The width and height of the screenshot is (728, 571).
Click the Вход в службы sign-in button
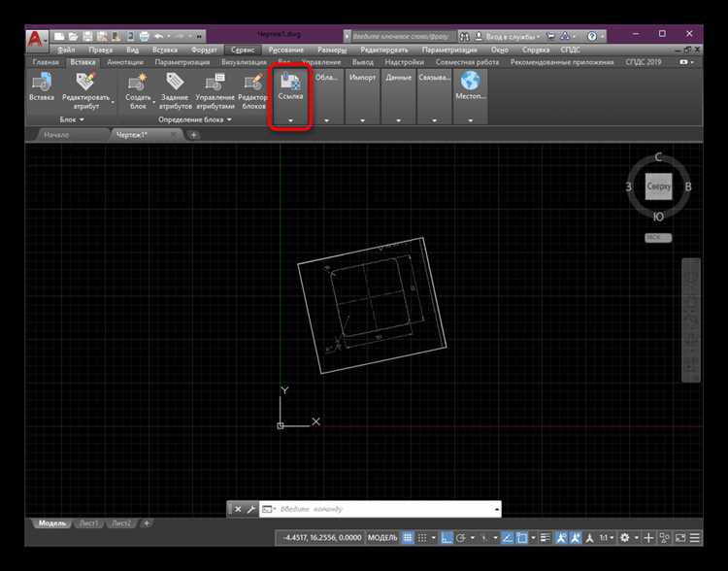[x=509, y=36]
